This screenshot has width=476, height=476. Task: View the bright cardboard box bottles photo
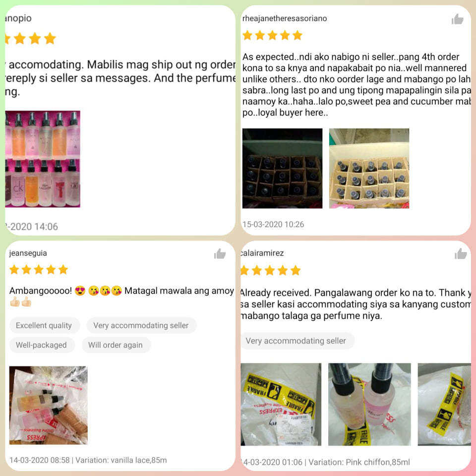[x=369, y=169]
